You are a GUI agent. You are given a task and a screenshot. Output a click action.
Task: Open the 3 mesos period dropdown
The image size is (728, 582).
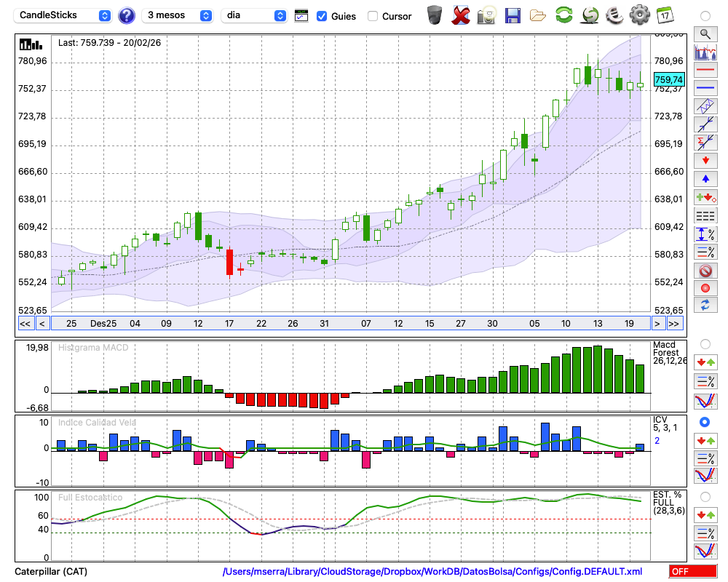pos(179,15)
